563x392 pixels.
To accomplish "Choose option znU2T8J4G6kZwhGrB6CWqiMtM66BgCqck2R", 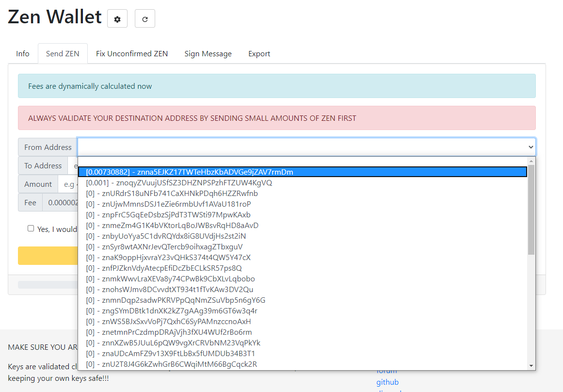I will click(x=302, y=364).
